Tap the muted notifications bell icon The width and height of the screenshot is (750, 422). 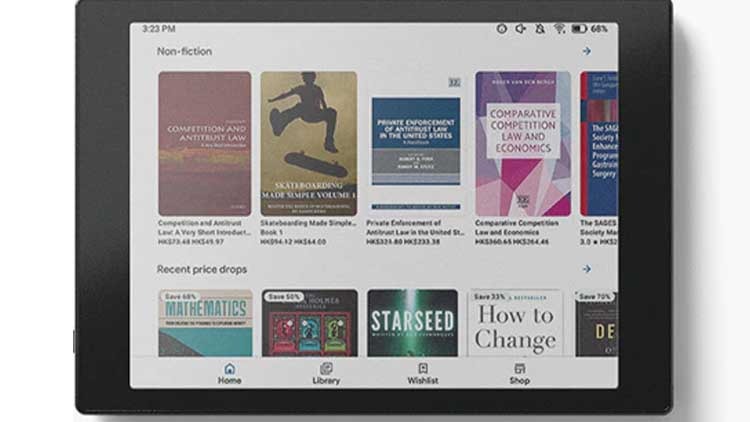[540, 29]
